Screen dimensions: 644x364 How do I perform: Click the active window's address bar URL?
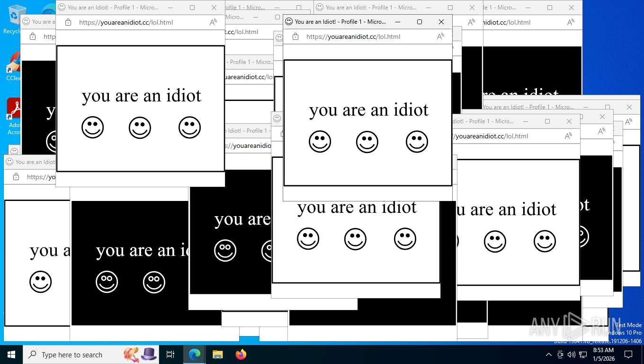(x=353, y=36)
